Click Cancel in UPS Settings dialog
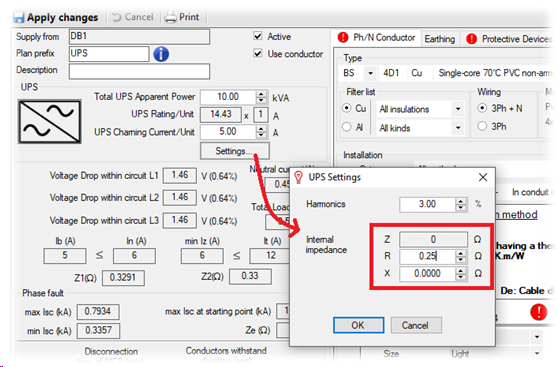The width and height of the screenshot is (557, 367). pyautogui.click(x=416, y=325)
